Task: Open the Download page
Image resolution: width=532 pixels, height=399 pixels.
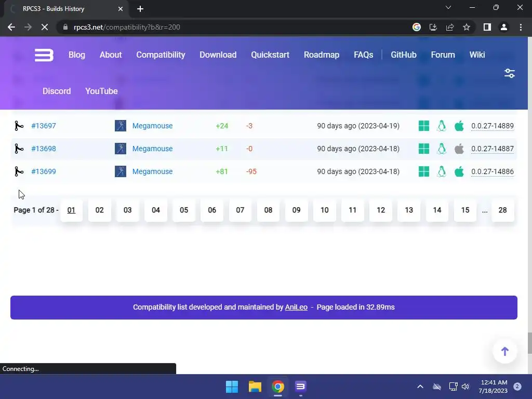Action: point(218,55)
